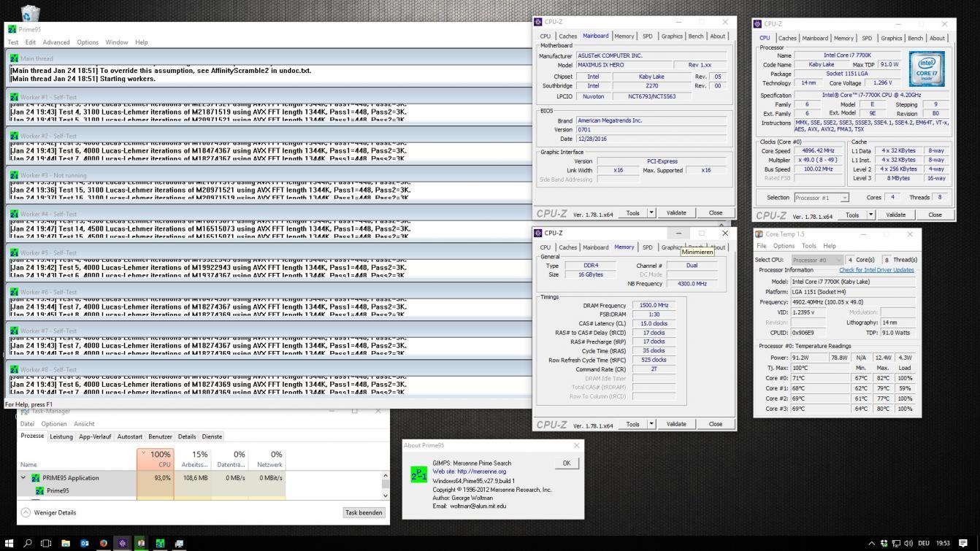Click Task beenden button

coord(364,512)
